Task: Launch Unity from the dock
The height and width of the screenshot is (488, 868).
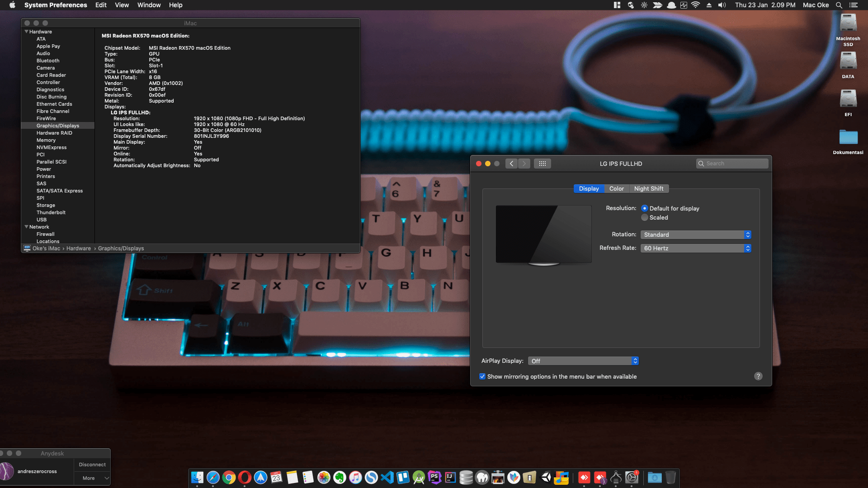Action: coord(546,477)
